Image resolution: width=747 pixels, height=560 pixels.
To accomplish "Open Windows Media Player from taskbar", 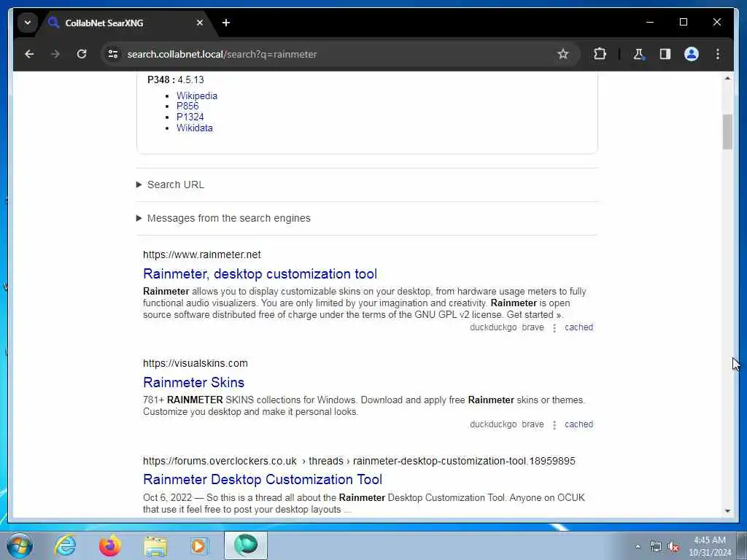I will coord(198,545).
